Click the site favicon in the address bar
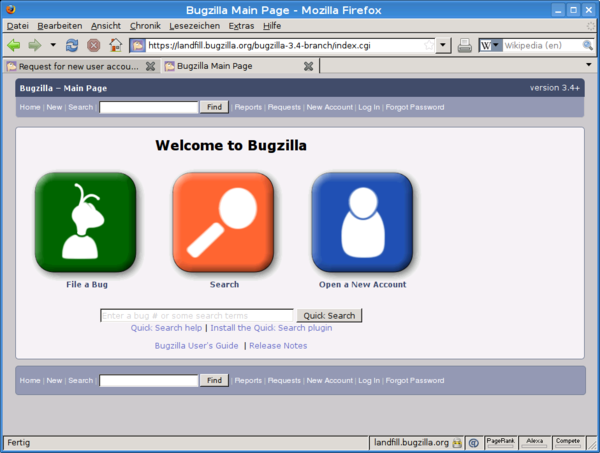Image resolution: width=600 pixels, height=453 pixels. pos(137,46)
